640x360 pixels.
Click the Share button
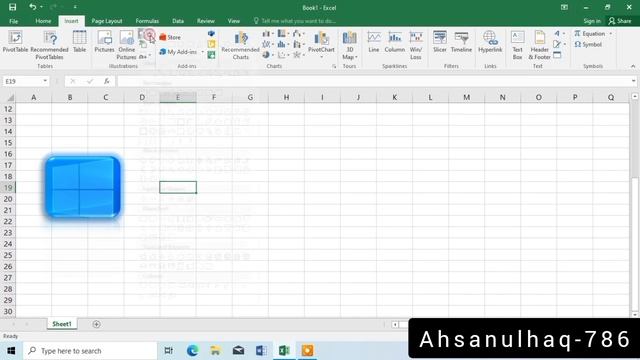point(620,21)
